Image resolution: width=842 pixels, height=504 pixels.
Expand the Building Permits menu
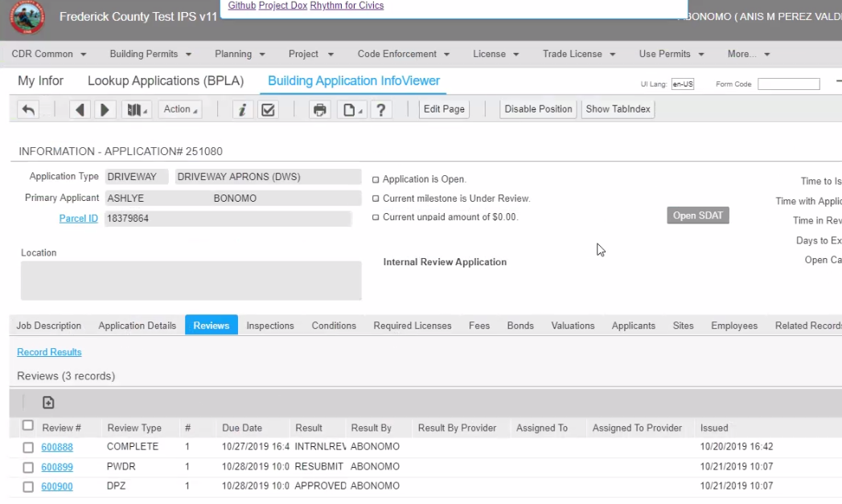(x=150, y=54)
